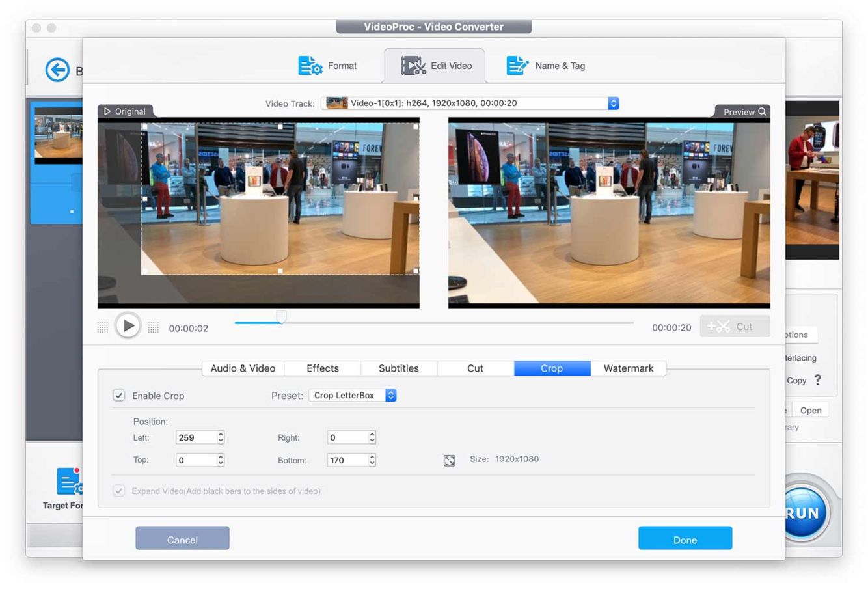Image resolution: width=868 pixels, height=589 pixels.
Task: Click the Format gear icon
Action: tap(310, 66)
